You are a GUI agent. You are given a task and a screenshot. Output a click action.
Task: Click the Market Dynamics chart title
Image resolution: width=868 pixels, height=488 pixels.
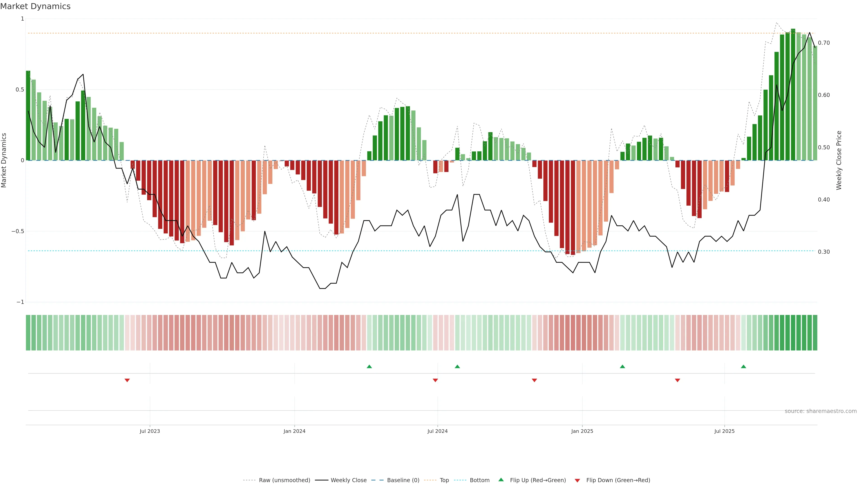[x=35, y=6]
